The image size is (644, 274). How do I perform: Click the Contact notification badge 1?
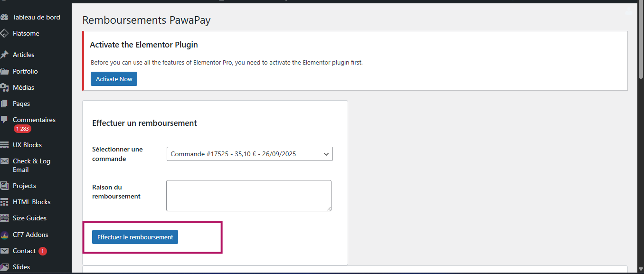[x=43, y=251]
